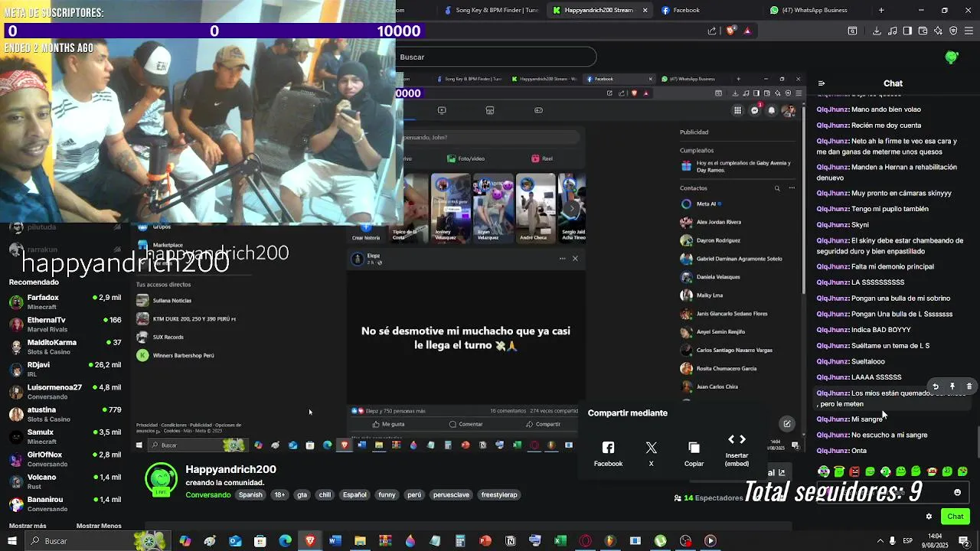Viewport: 980px width, 551px height.
Task: Click the freestylerap stream tag
Action: pos(499,495)
